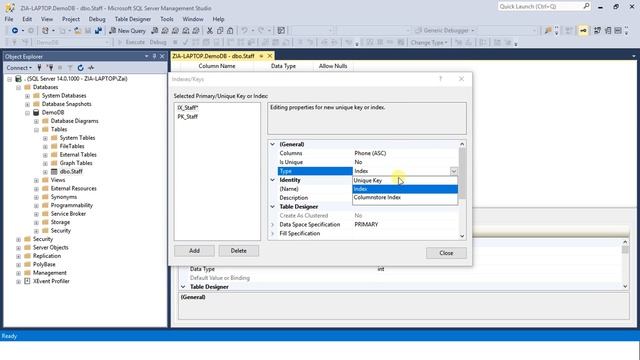Viewport: 640px width, 360px height.
Task: Select Index option in the Type list
Action: [405, 189]
